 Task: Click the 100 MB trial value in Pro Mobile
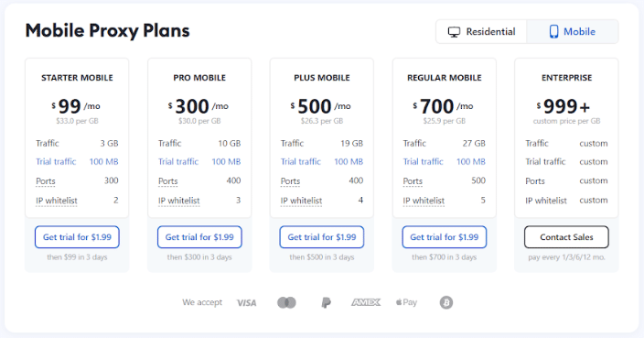point(226,161)
